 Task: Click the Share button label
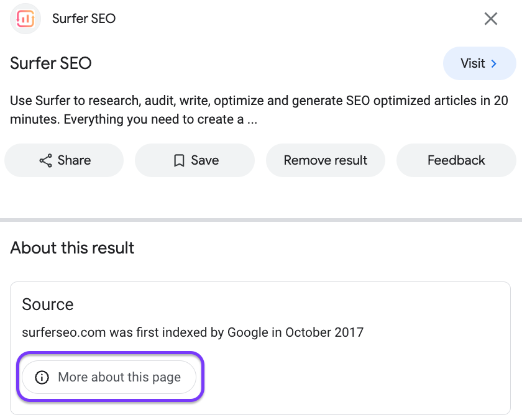(74, 160)
